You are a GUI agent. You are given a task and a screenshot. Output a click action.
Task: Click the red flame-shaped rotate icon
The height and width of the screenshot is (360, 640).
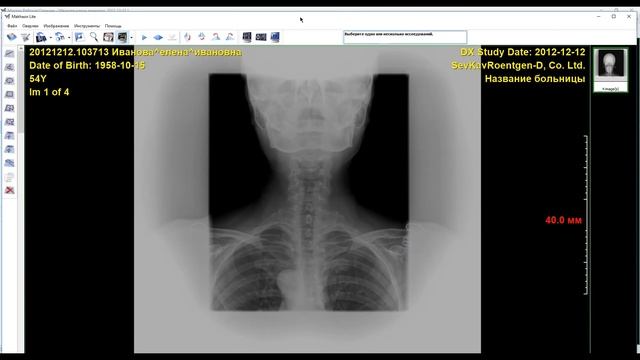click(x=187, y=37)
